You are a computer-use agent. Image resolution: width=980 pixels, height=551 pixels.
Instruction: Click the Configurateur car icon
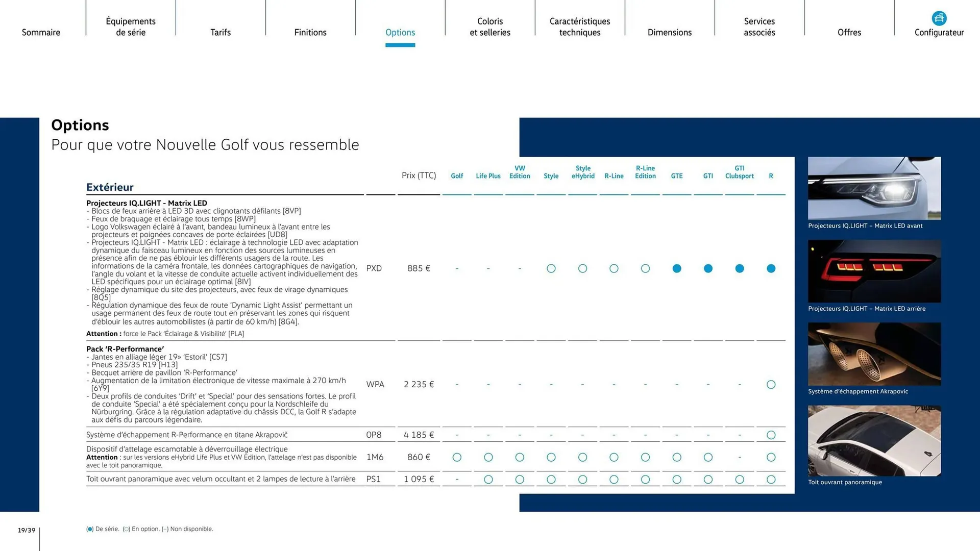(x=939, y=18)
